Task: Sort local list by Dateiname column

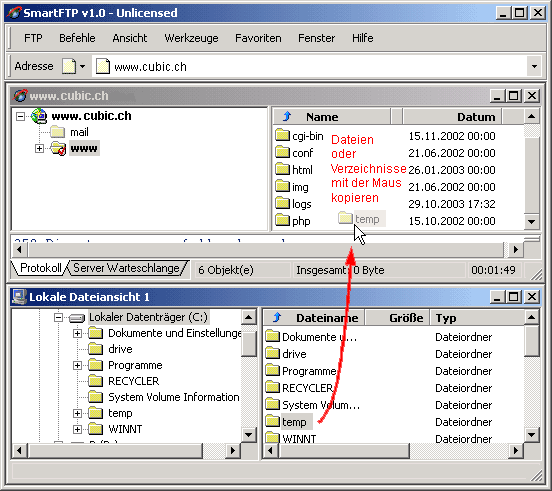Action: pos(314,318)
